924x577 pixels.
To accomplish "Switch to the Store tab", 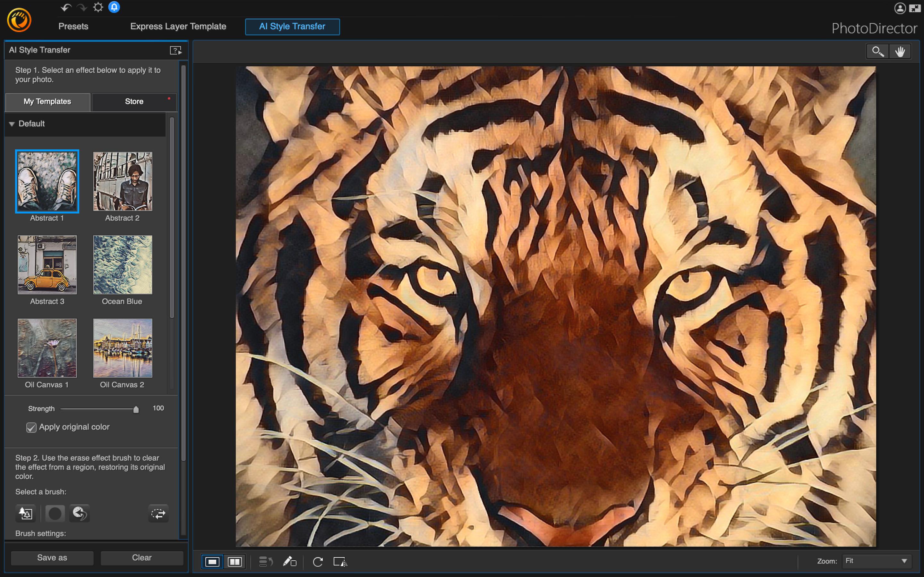I will [x=134, y=102].
